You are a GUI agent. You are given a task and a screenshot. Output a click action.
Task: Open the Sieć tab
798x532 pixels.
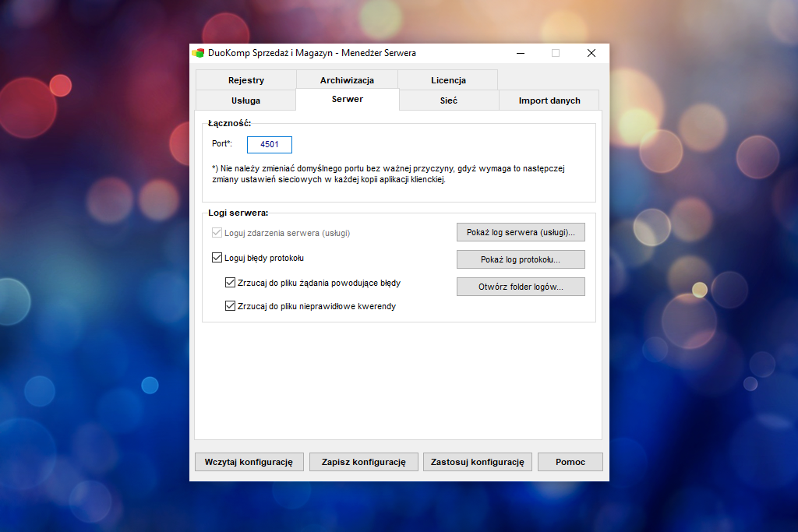click(449, 100)
